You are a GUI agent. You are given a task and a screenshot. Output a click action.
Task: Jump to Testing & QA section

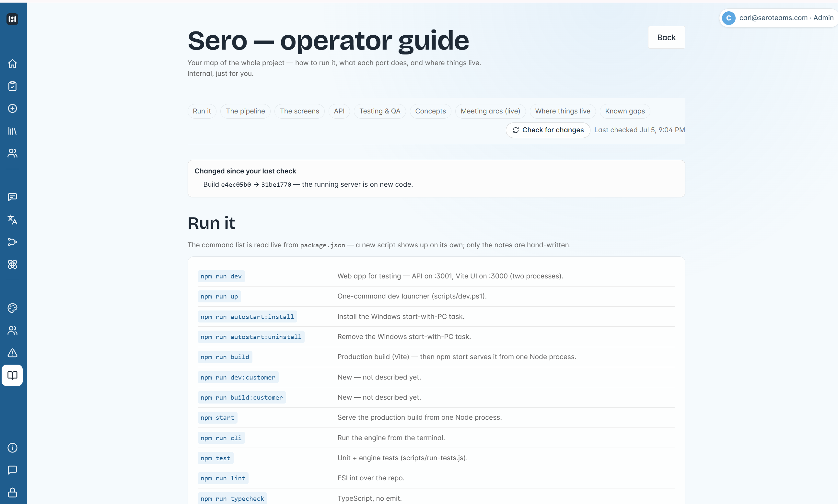(379, 111)
